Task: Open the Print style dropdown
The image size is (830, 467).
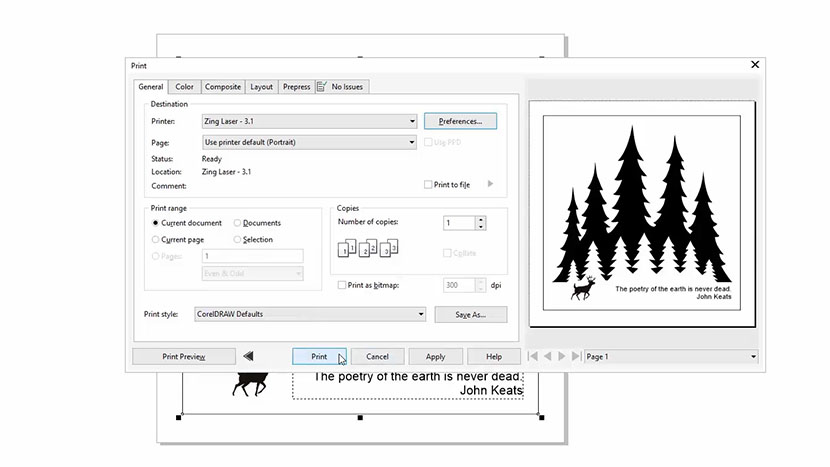Action: tap(420, 314)
